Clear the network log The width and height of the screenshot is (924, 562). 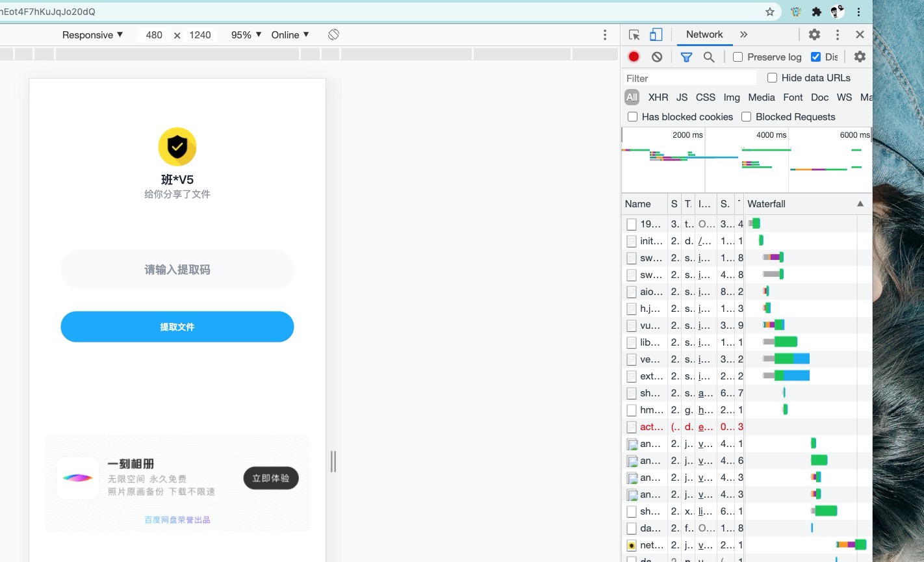657,57
